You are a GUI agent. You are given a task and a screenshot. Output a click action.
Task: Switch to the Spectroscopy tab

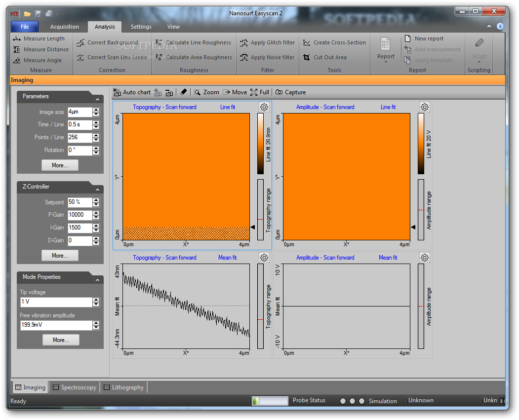tap(75, 387)
